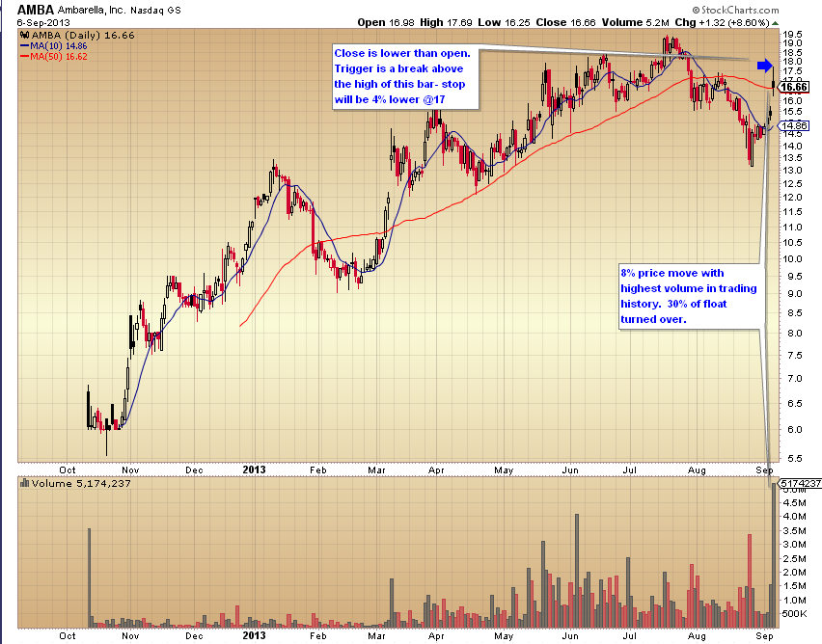Click the 14.0 price axis label

click(x=793, y=146)
